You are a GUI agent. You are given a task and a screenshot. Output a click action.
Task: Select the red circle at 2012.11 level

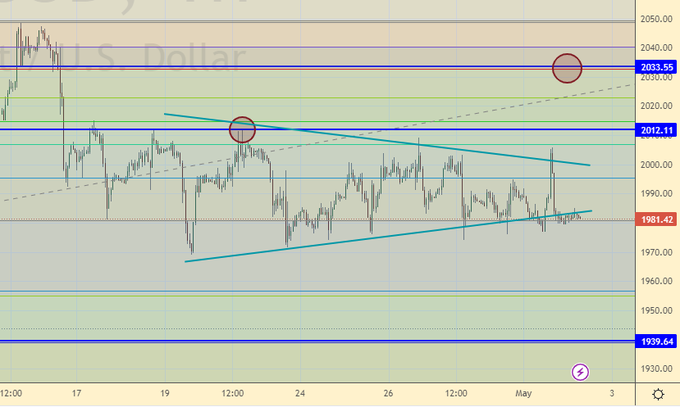[242, 129]
